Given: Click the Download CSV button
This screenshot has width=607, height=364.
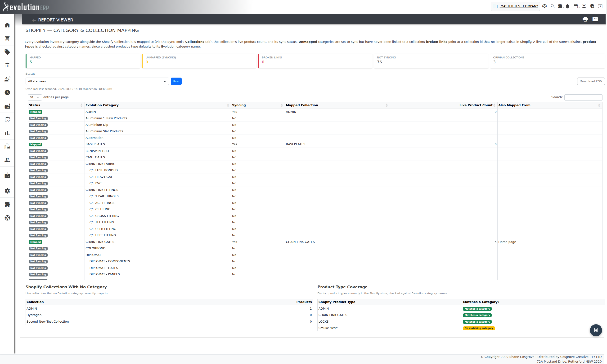Looking at the screenshot, I should pyautogui.click(x=591, y=81).
